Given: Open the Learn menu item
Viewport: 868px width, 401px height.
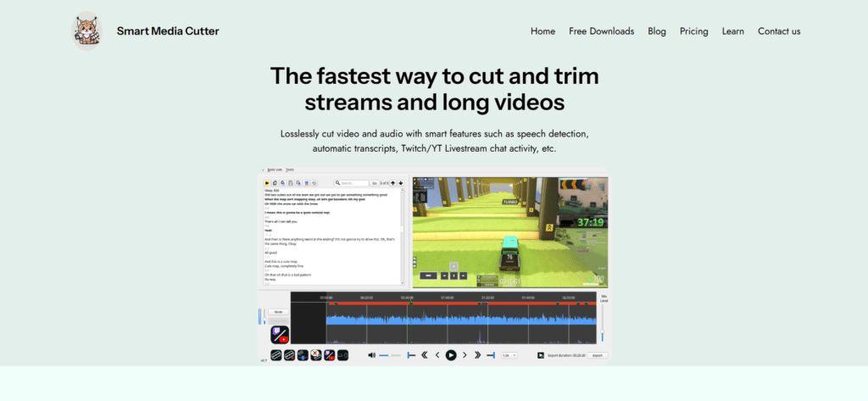Looking at the screenshot, I should click(x=732, y=31).
